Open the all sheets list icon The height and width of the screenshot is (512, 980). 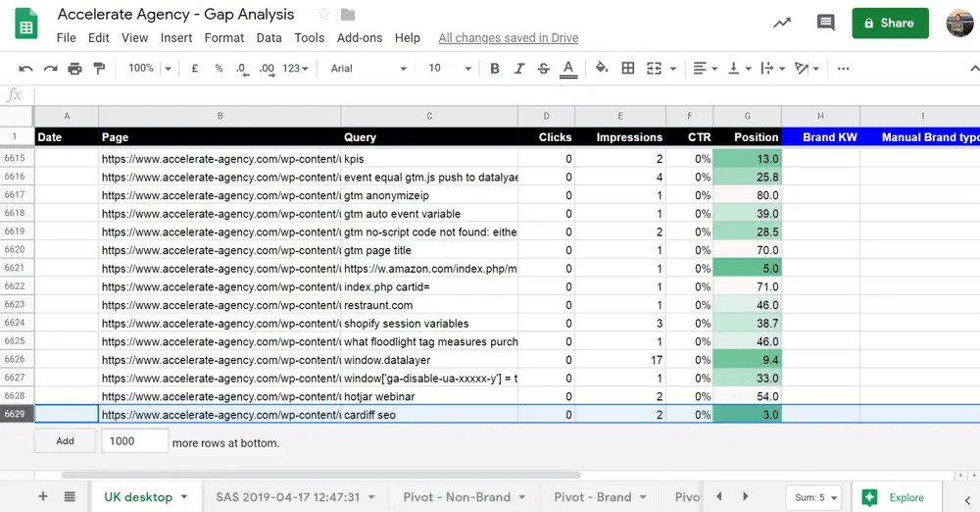(x=70, y=497)
